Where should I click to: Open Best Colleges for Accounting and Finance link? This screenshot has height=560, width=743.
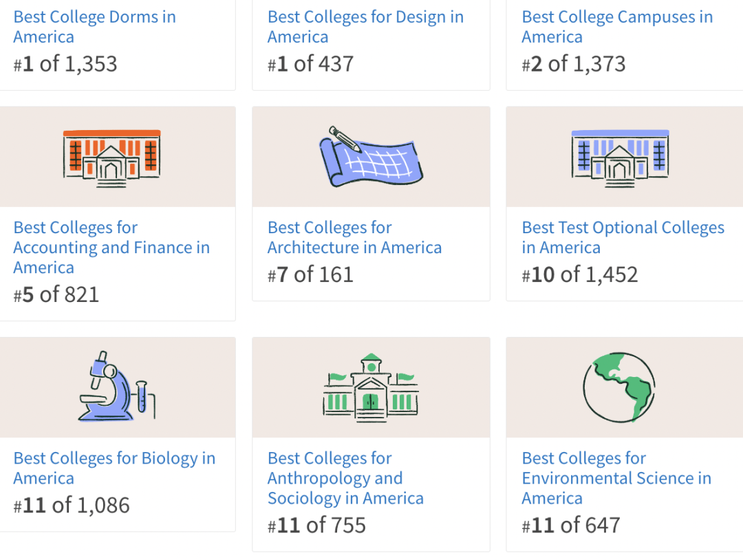(111, 247)
